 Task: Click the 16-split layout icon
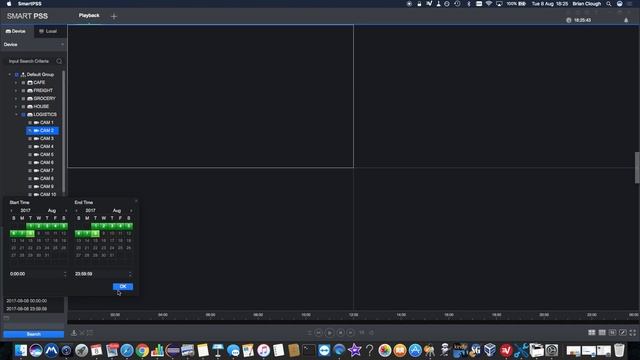[x=612, y=333]
